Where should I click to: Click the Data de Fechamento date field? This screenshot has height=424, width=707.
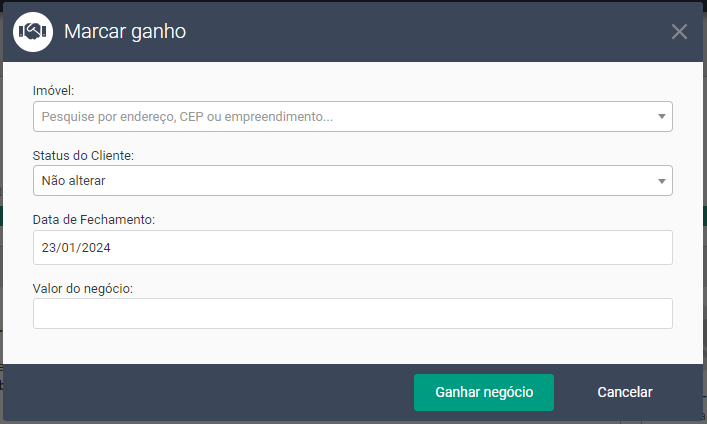pyautogui.click(x=352, y=247)
